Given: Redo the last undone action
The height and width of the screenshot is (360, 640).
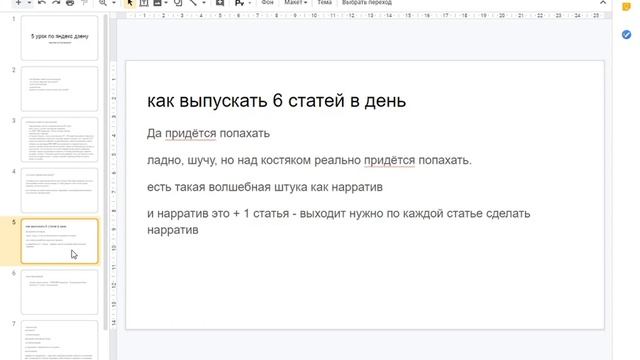Looking at the screenshot, I should point(56,2).
